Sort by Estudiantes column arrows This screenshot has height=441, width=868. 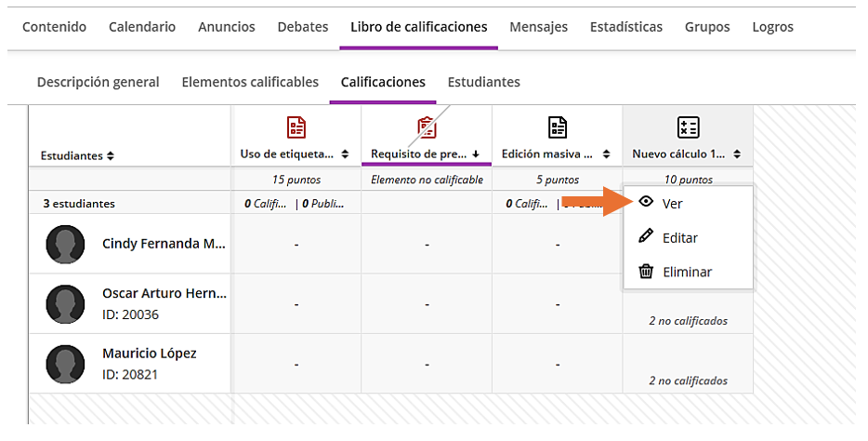tap(111, 155)
